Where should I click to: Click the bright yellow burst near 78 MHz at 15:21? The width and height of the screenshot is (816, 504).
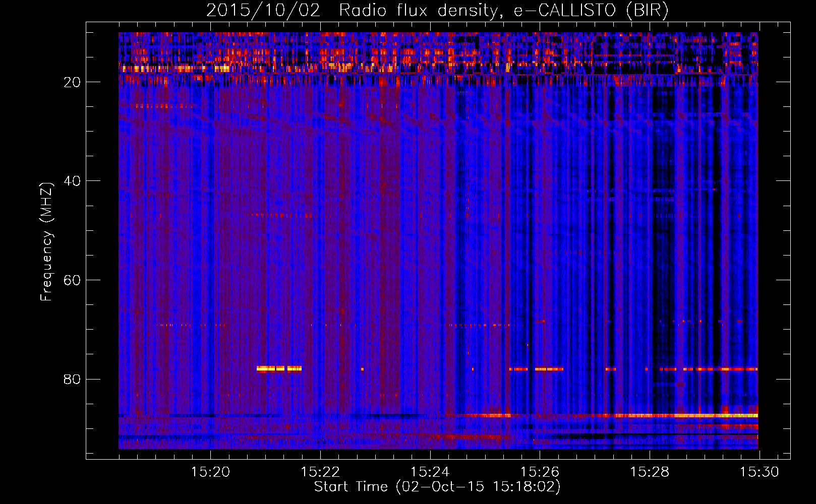tap(279, 369)
